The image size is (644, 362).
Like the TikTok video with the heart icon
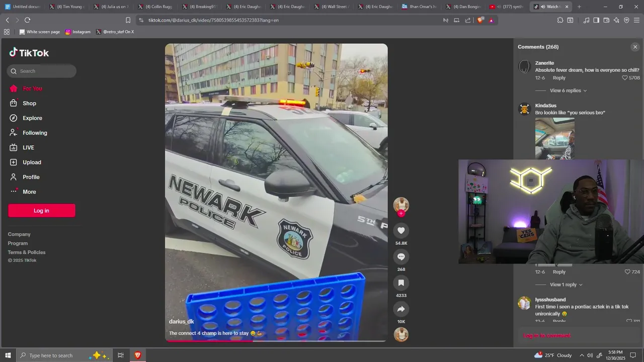tap(401, 231)
